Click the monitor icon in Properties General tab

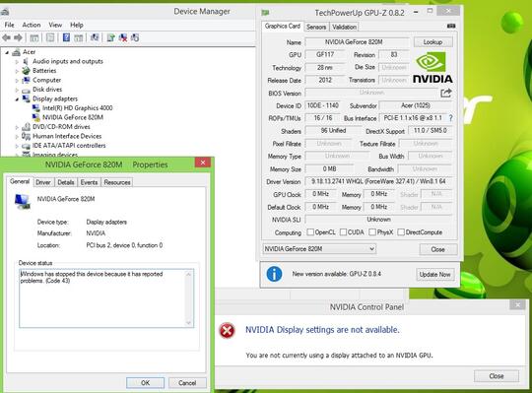click(x=23, y=201)
